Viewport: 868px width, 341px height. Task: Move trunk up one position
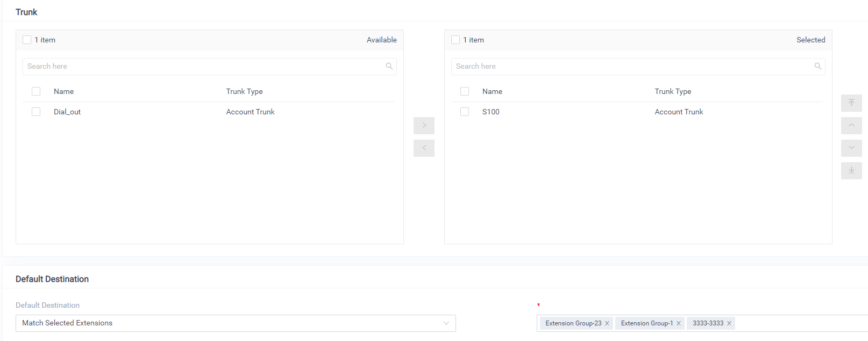(x=851, y=126)
